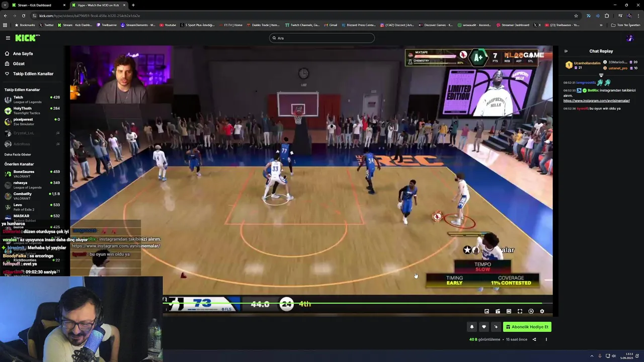Open the StreamElements bookmark
The width and height of the screenshot is (644, 362).
pos(138,25)
